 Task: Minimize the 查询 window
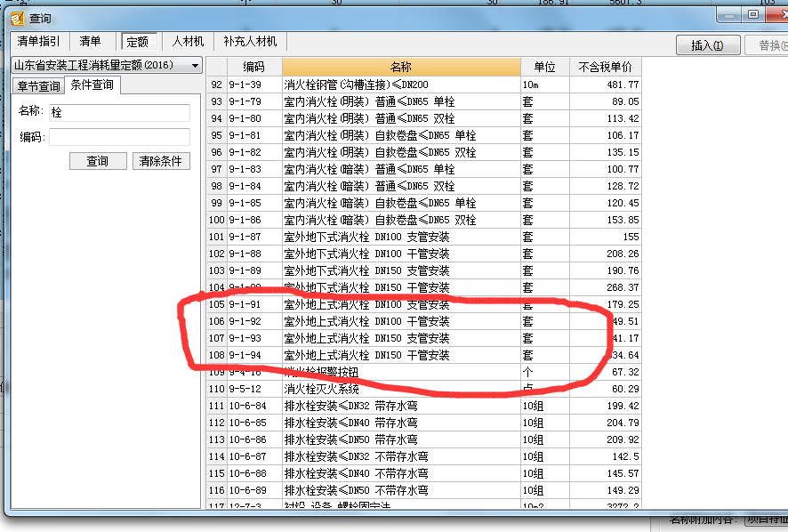tap(729, 14)
